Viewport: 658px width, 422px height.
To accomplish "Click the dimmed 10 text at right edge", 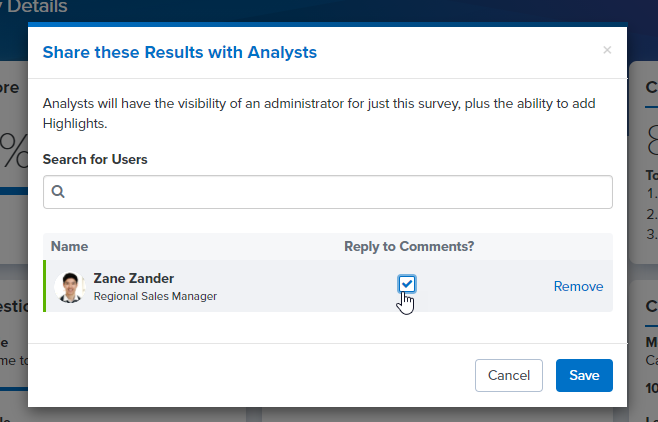I will click(652, 388).
